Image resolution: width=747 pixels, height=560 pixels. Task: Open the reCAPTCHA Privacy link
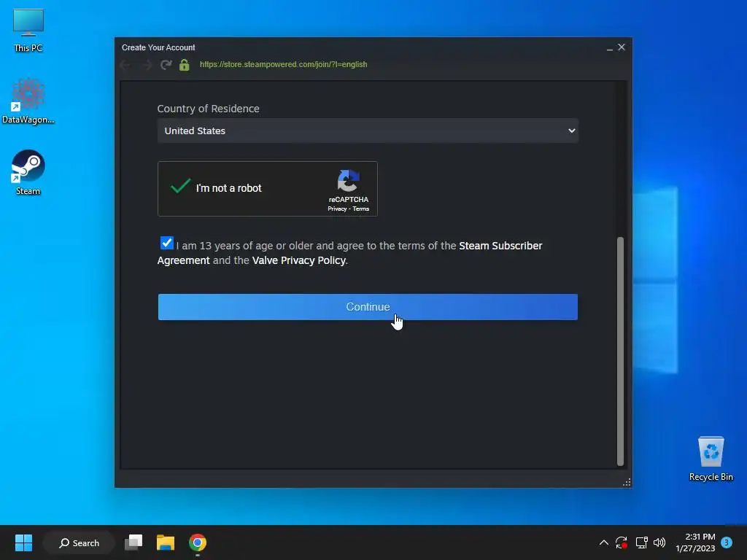click(337, 209)
